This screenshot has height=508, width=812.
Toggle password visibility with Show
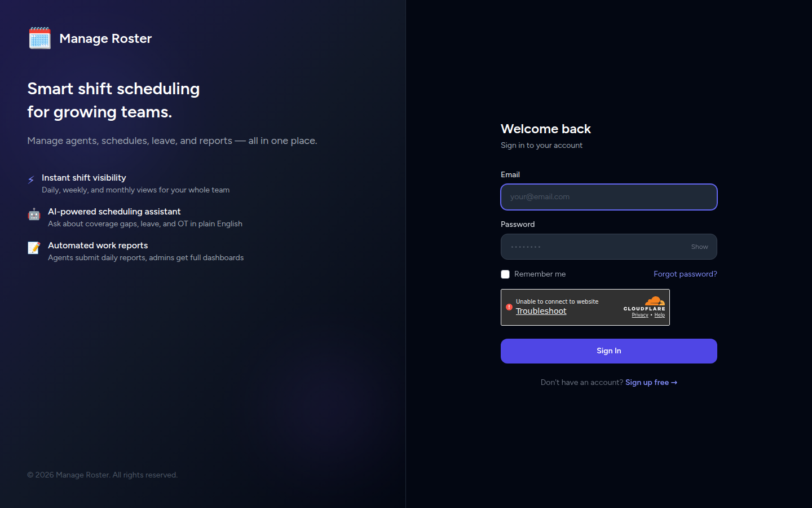[699, 247]
